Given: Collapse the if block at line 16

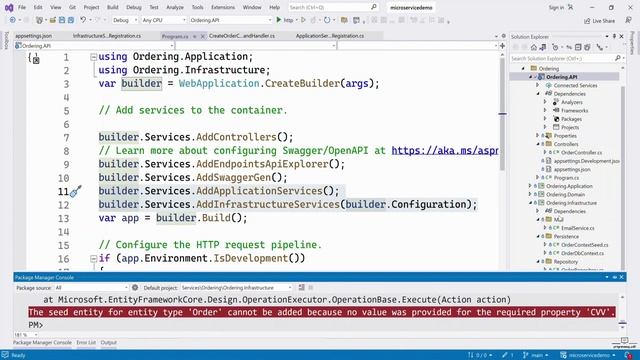Looking at the screenshot, I should [93, 259].
